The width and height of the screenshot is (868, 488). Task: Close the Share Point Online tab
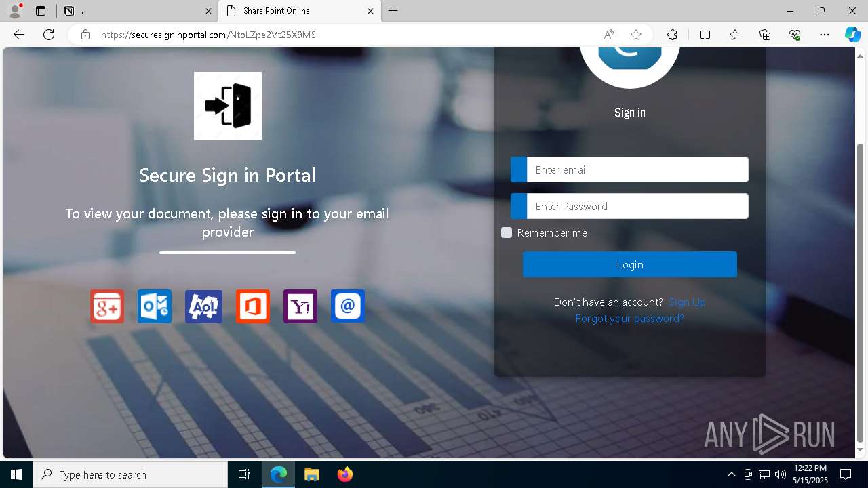tap(370, 11)
